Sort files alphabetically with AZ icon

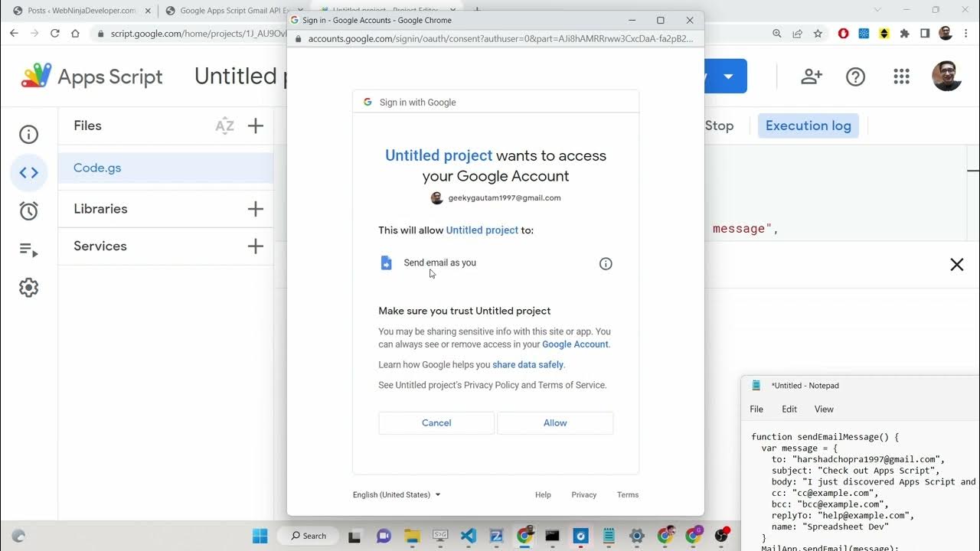(224, 126)
